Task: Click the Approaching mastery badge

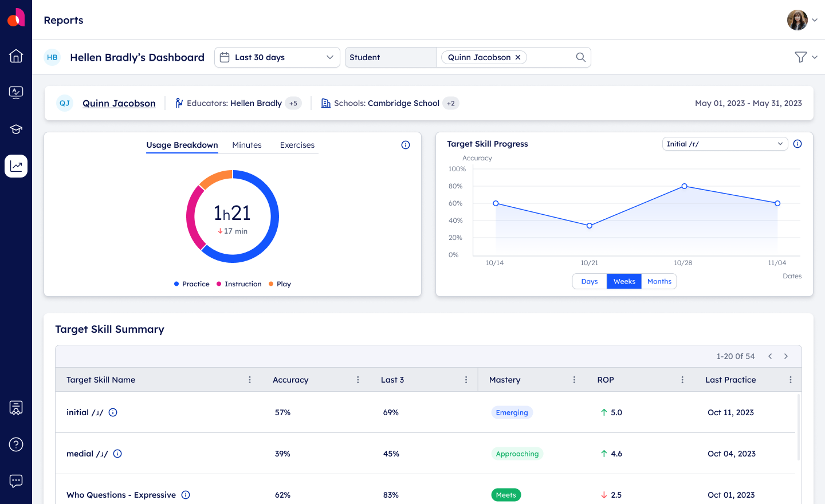Action: (x=517, y=454)
